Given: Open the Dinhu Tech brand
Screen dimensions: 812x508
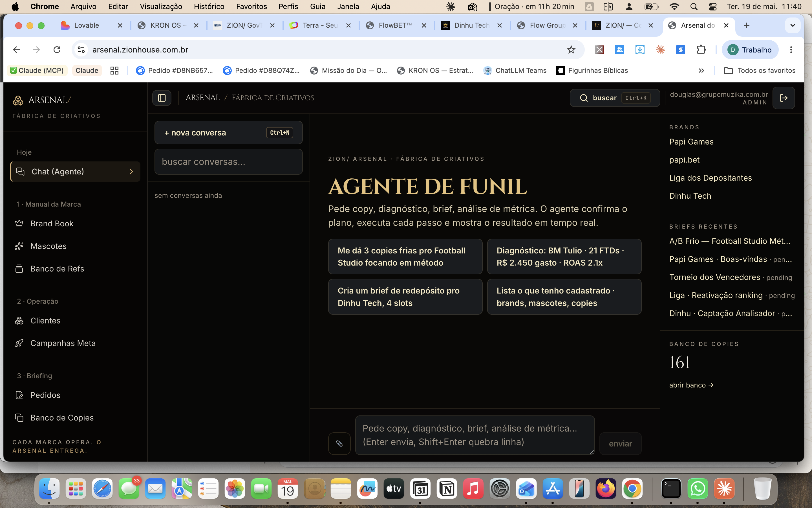Looking at the screenshot, I should pos(690,196).
